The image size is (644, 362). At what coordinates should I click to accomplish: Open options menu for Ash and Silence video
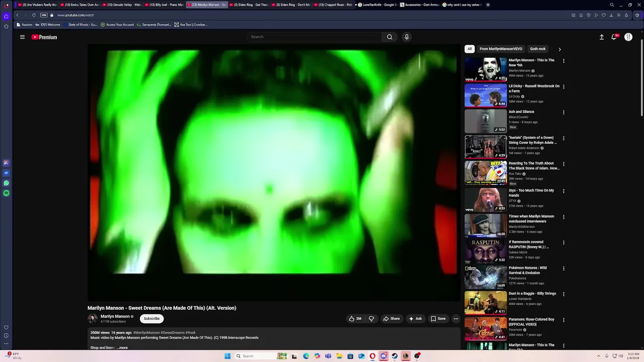(x=563, y=112)
